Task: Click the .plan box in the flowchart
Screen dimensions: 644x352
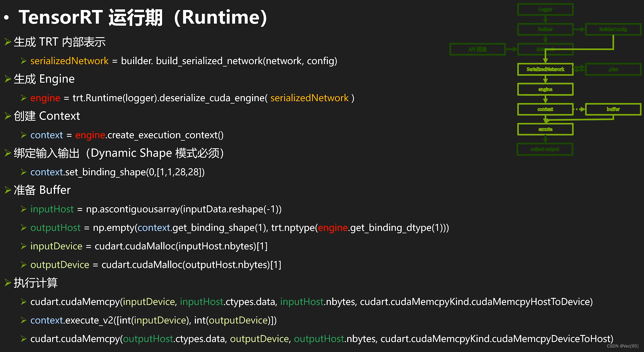Action: (x=613, y=69)
